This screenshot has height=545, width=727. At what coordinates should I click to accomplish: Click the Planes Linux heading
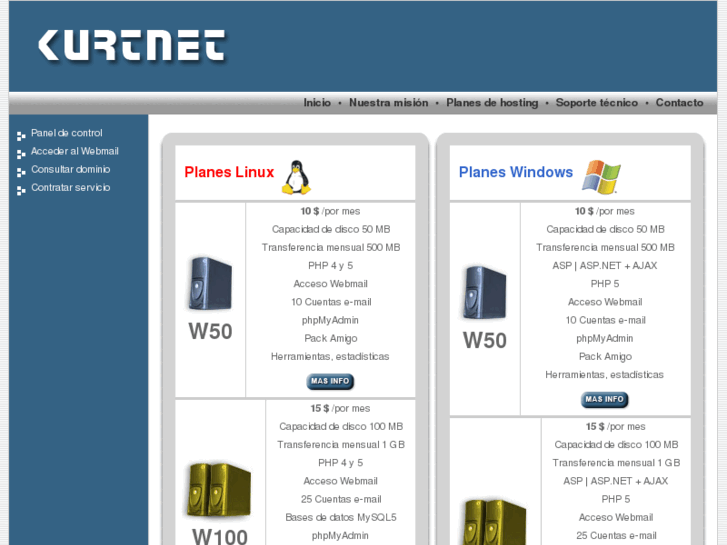tap(229, 172)
